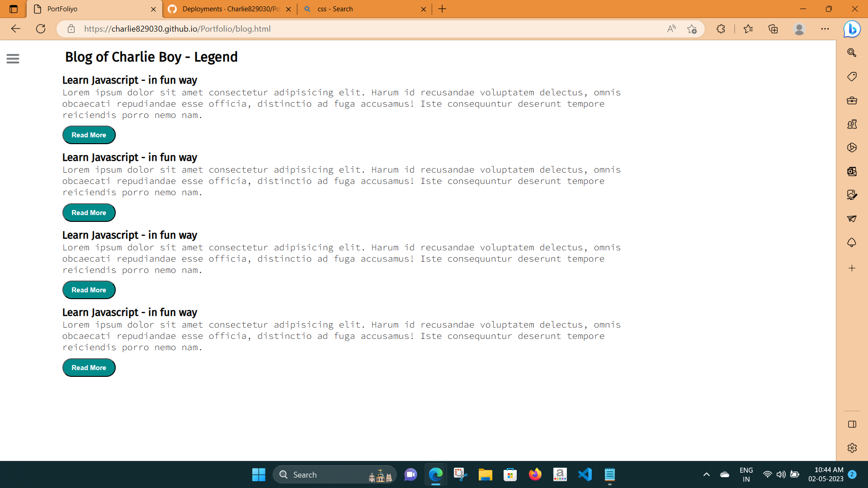Screen dimensions: 868x488
Task: Open Outlook in the sidebar
Action: tap(852, 171)
